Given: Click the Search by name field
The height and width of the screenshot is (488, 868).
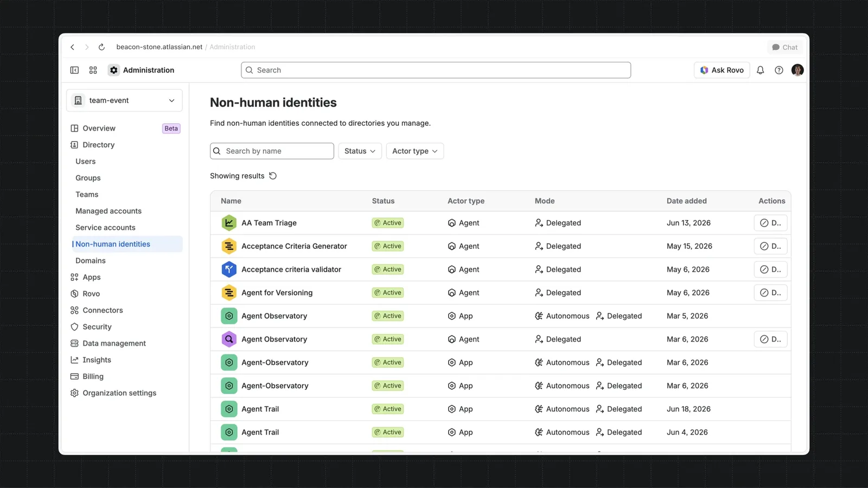Looking at the screenshot, I should pyautogui.click(x=272, y=151).
